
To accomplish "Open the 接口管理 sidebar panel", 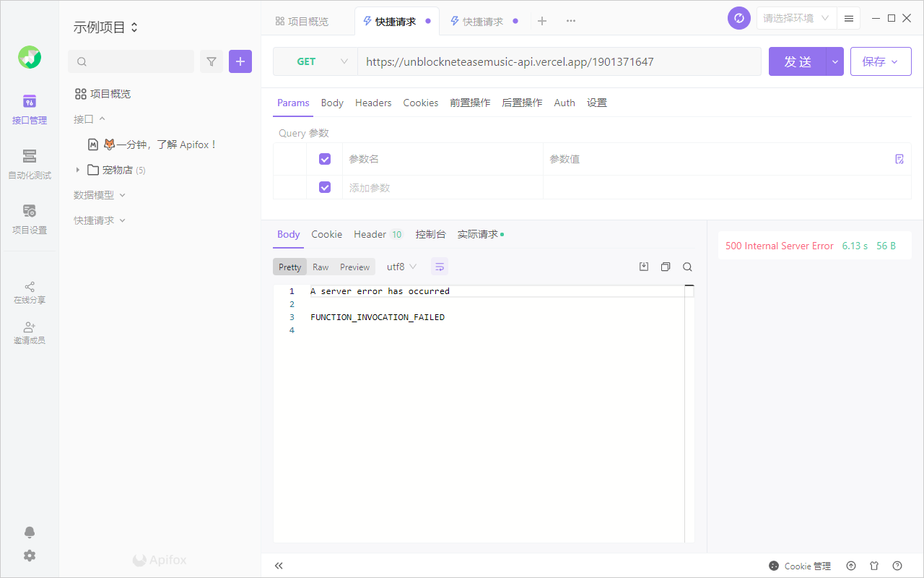I will coord(29,110).
